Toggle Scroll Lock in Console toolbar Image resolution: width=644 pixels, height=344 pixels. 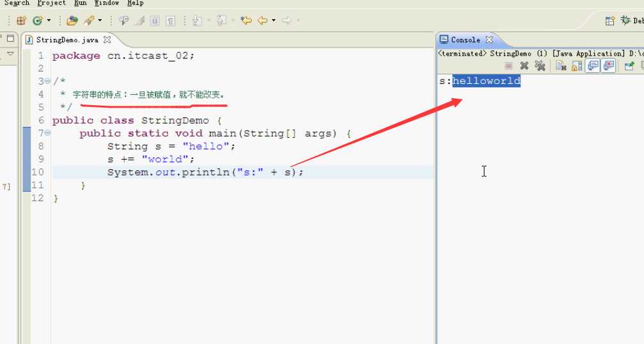click(x=577, y=66)
